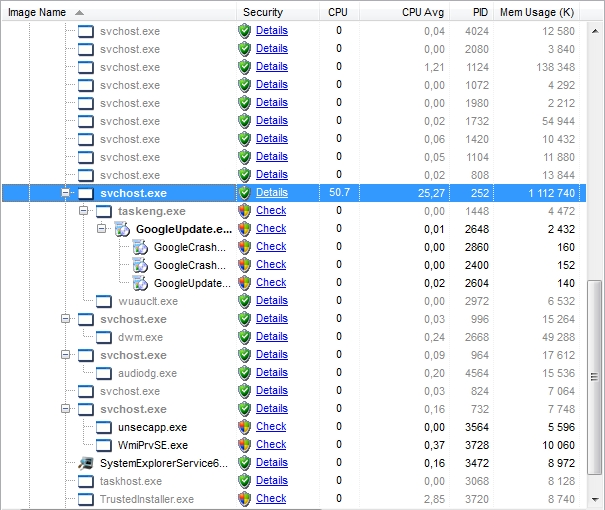Collapse the highlighted svchost.exe tree (PID 252)
The image size is (605, 510).
(66, 193)
